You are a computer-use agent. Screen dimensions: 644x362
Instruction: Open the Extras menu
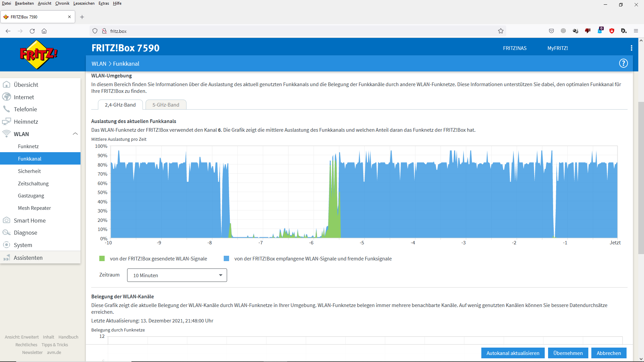(104, 3)
